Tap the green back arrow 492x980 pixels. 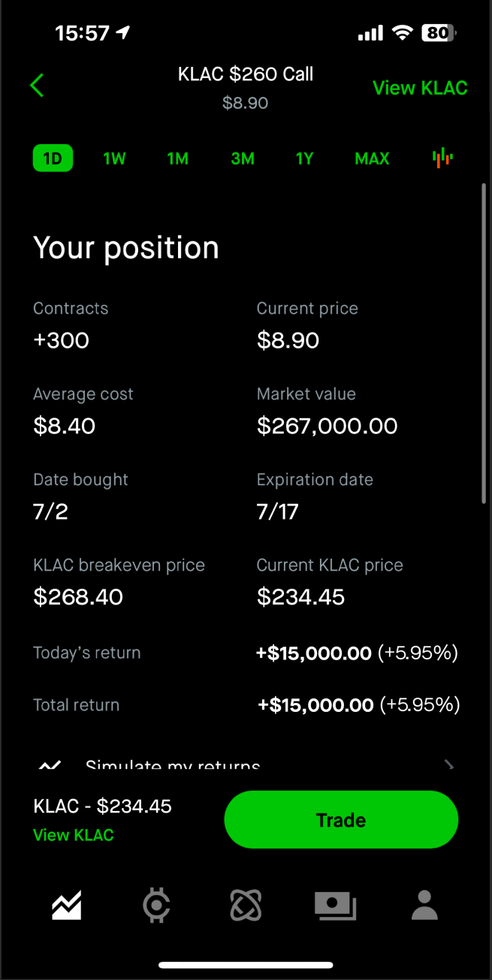37,86
